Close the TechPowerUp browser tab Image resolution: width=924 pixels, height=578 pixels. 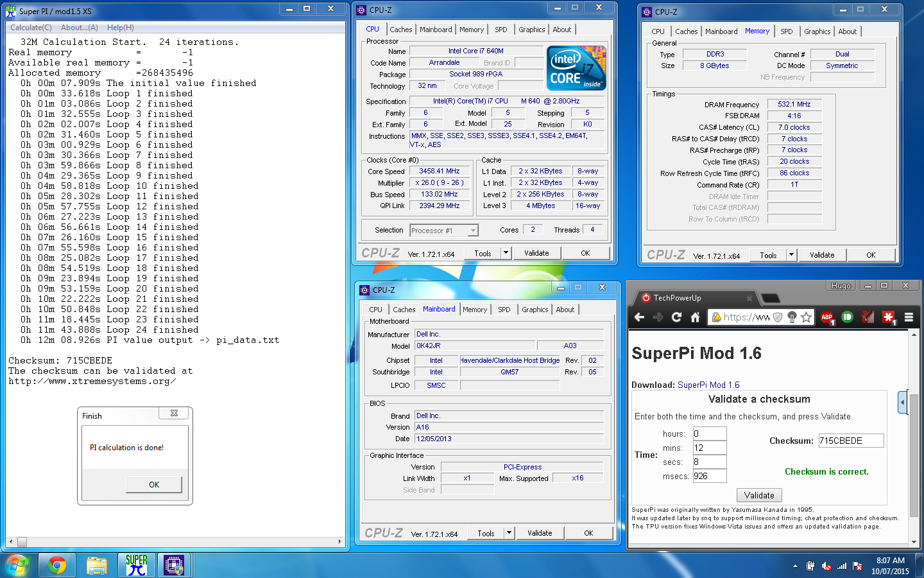coord(749,298)
